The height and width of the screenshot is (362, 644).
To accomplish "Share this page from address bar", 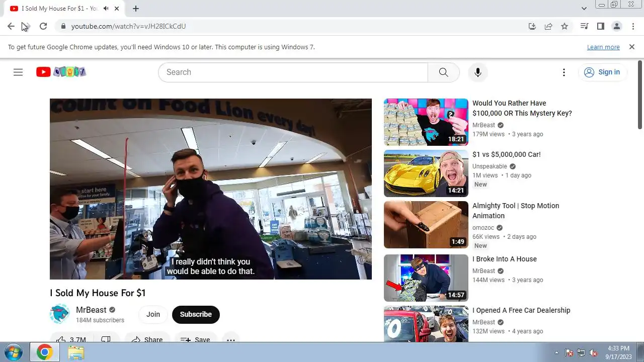I will click(548, 26).
